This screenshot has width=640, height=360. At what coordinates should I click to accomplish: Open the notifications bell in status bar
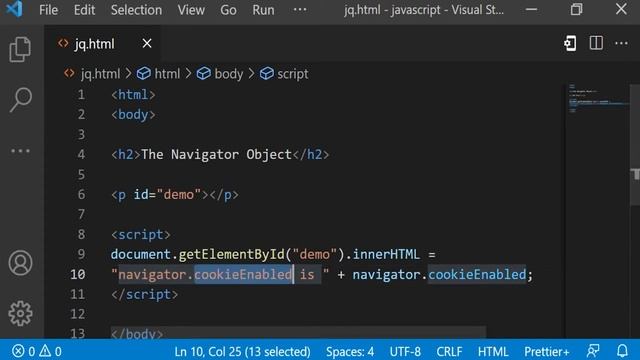[622, 351]
